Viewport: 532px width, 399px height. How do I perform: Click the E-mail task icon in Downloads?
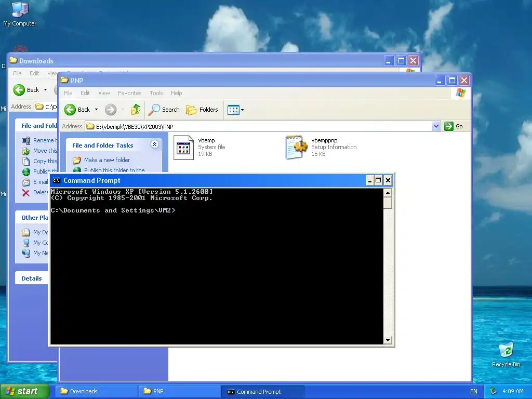pyautogui.click(x=26, y=182)
